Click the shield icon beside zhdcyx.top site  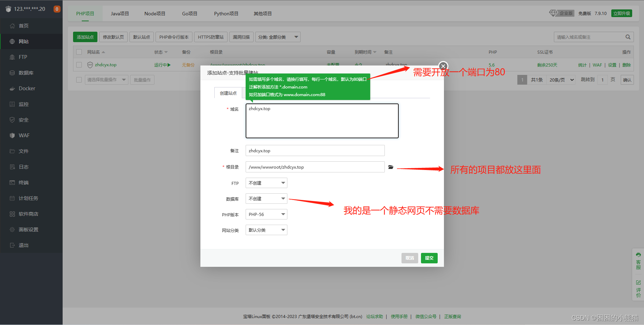pos(90,65)
